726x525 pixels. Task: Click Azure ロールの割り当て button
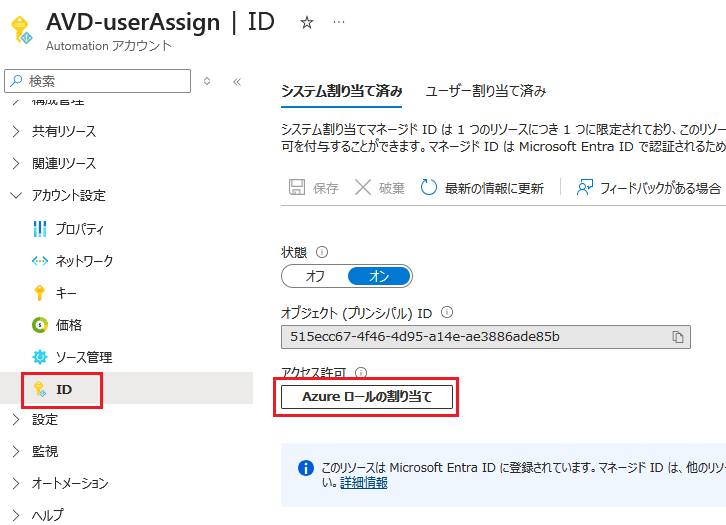pyautogui.click(x=367, y=397)
